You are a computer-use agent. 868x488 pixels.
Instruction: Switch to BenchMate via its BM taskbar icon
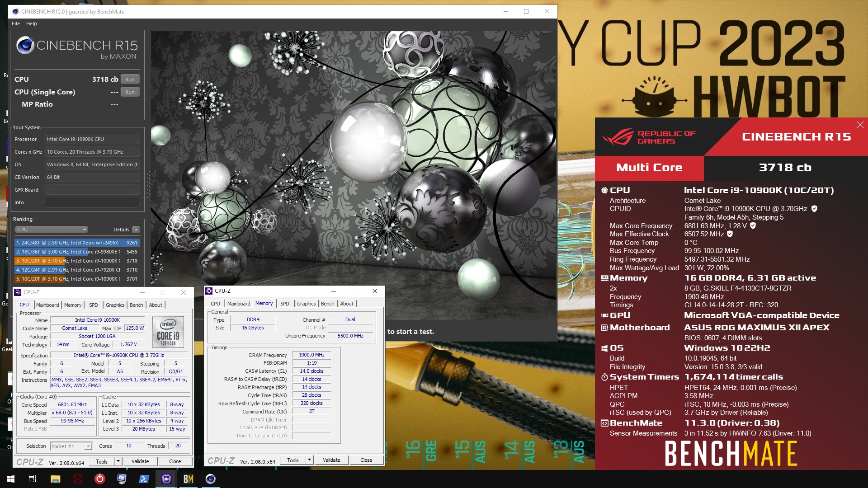188,479
